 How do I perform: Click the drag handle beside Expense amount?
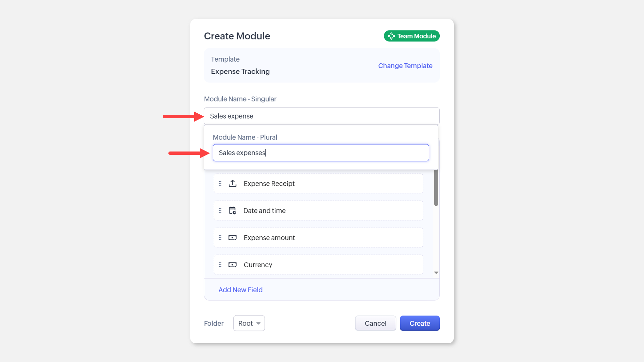[220, 238]
